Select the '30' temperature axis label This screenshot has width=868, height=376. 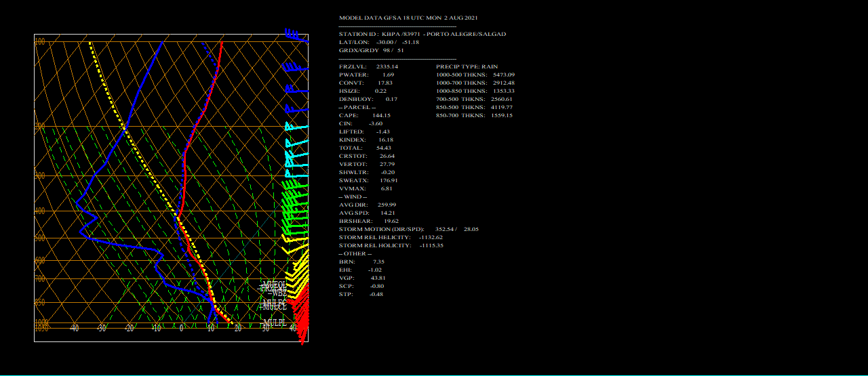(265, 329)
